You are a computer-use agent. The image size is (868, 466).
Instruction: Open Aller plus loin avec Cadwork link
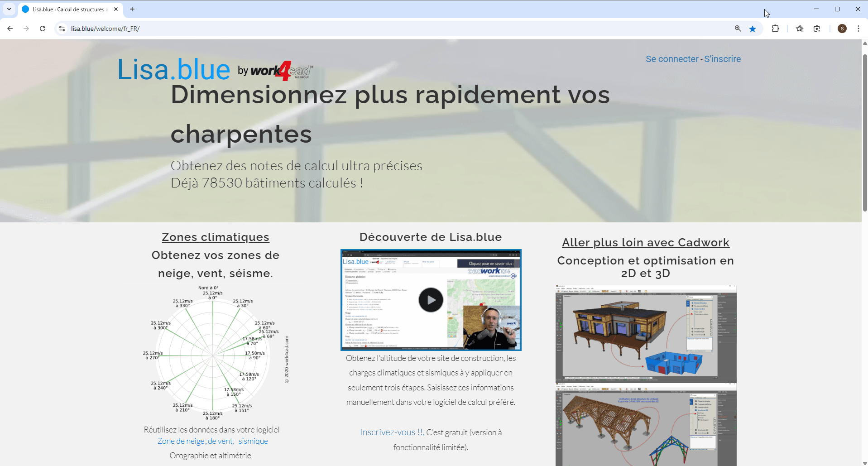[x=646, y=242]
